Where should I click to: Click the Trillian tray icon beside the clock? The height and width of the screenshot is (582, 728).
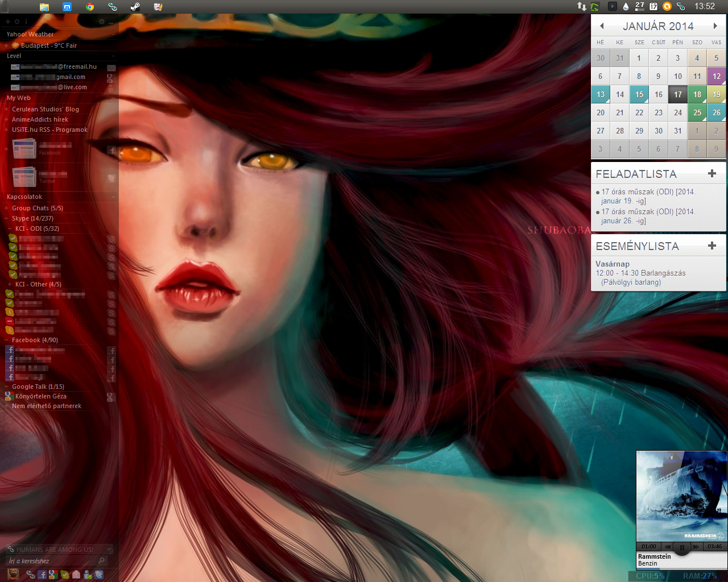[681, 6]
